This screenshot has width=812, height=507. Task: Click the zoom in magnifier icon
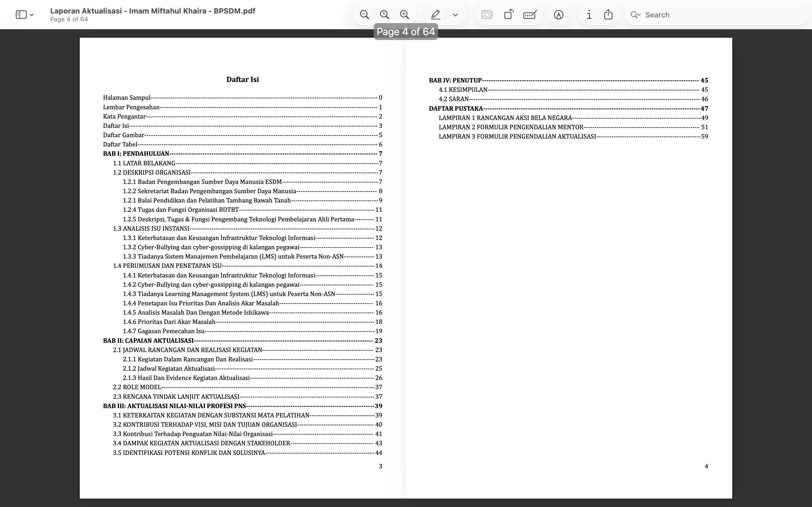point(405,15)
